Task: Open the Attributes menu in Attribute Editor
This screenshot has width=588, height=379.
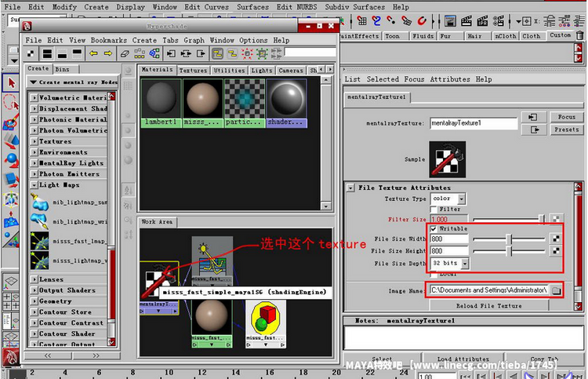Action: pos(450,79)
